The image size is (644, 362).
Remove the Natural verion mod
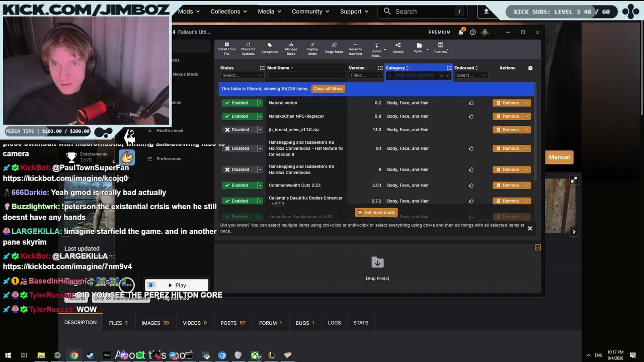[508, 103]
